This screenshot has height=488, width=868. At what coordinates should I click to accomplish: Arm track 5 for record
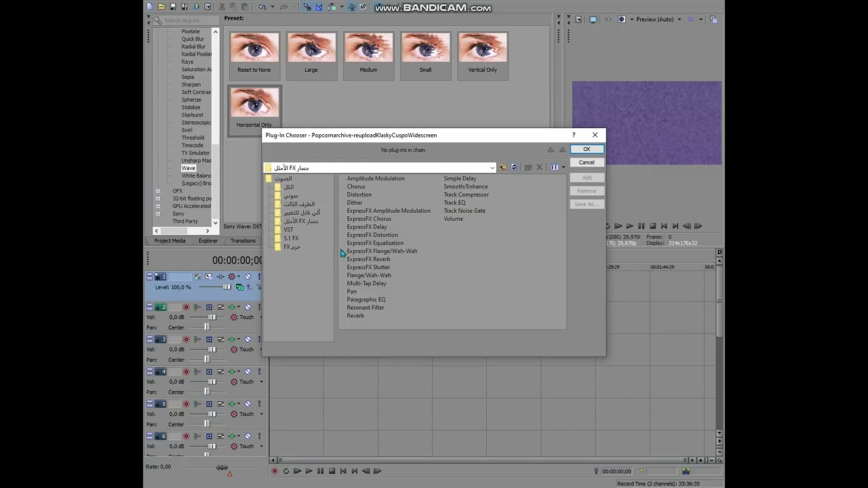(x=186, y=404)
